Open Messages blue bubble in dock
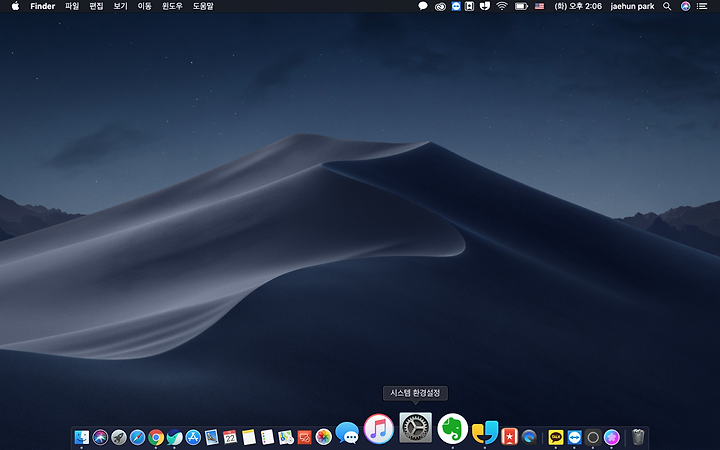Screen dimensions: 720x450 click(x=347, y=433)
